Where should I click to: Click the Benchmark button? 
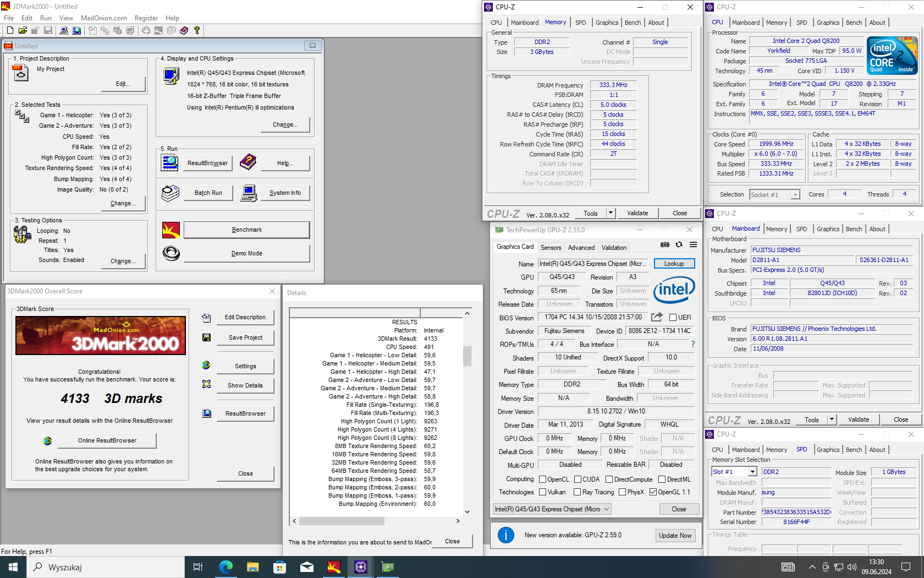[x=246, y=230]
